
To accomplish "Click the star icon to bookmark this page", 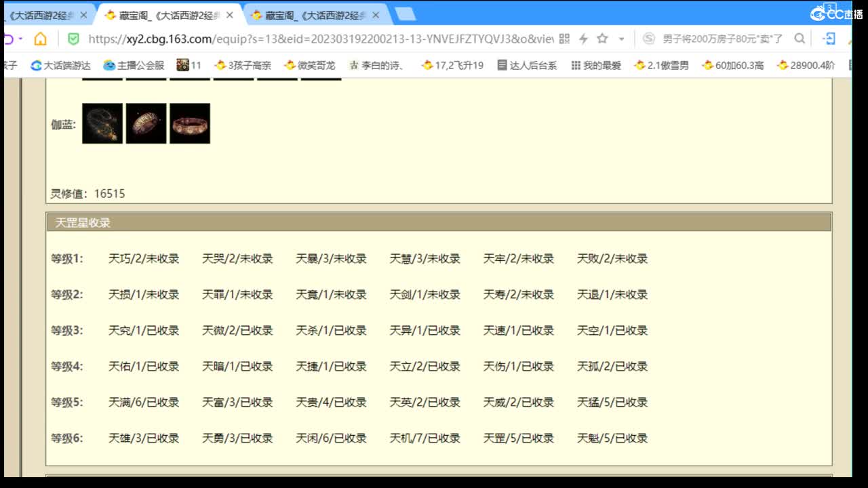I will (x=602, y=39).
